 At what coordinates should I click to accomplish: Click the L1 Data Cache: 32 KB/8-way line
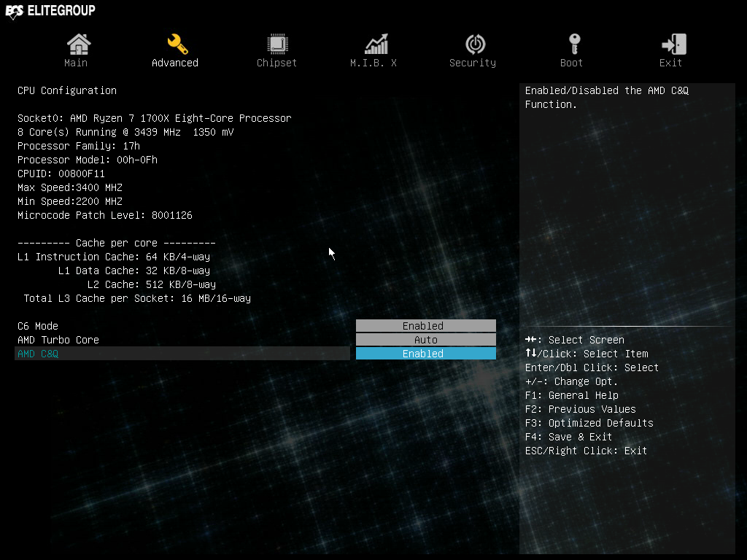134,271
